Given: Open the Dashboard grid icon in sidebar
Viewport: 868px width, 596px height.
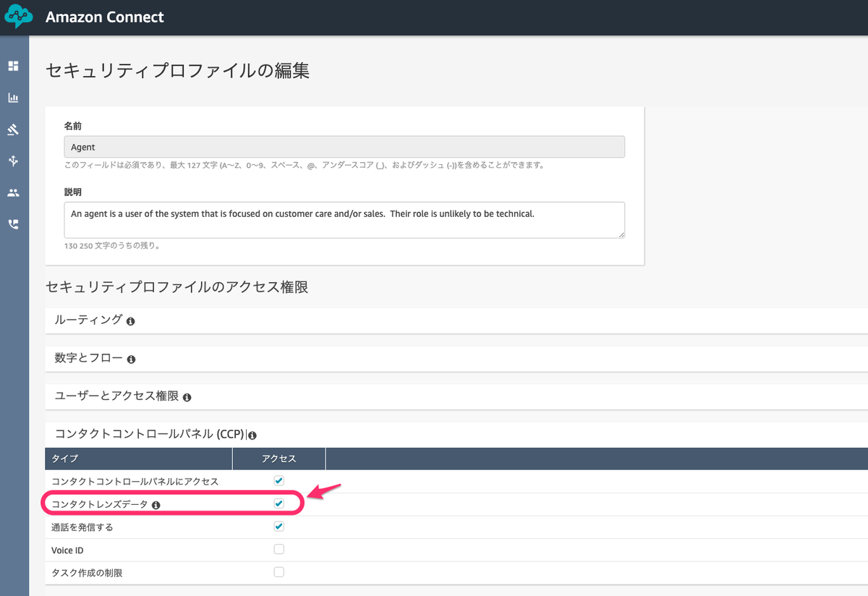Looking at the screenshot, I should [13, 66].
